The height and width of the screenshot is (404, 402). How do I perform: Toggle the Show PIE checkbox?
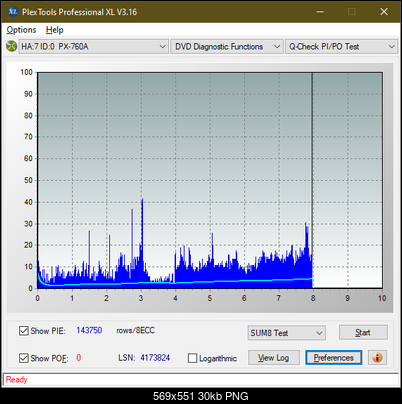[24, 331]
